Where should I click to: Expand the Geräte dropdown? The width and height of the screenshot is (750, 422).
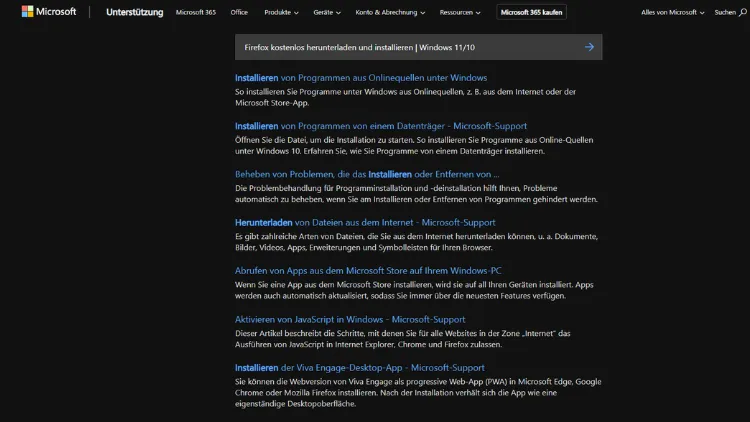pyautogui.click(x=327, y=12)
